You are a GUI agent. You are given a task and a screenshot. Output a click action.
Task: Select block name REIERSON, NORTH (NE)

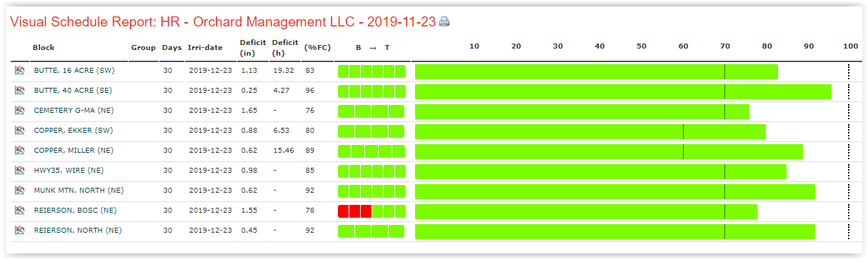point(78,231)
